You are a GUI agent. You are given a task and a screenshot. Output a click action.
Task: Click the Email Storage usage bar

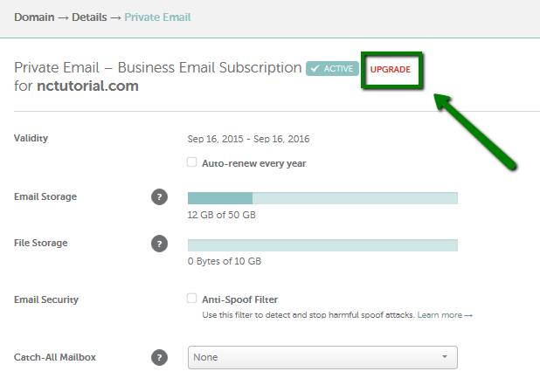click(x=322, y=198)
